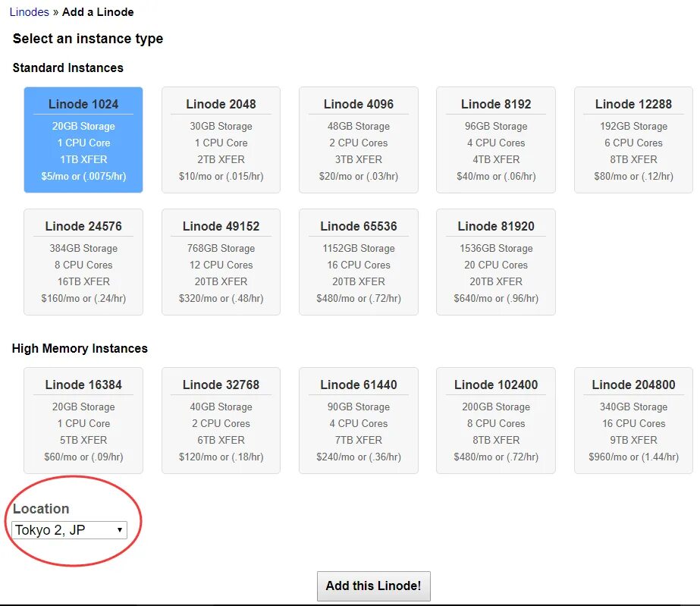Viewport: 700px width, 606px height.
Task: Click the "30GB Storage" text
Action: click(221, 127)
